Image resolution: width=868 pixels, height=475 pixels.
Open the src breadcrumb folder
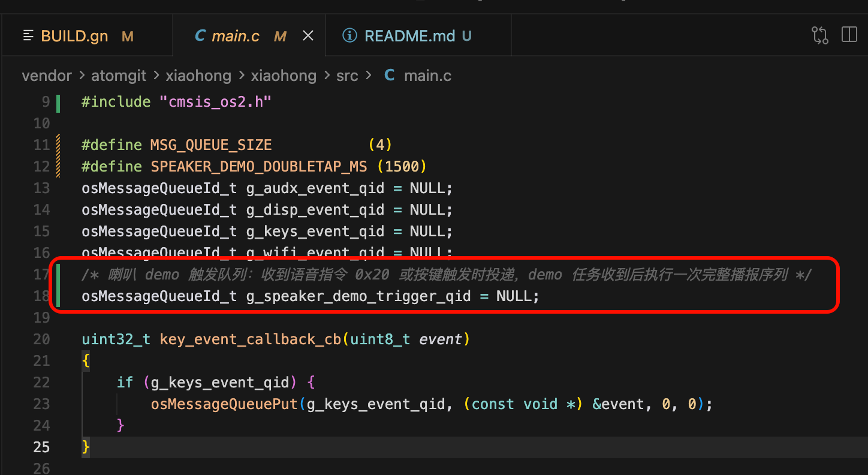[x=347, y=76]
